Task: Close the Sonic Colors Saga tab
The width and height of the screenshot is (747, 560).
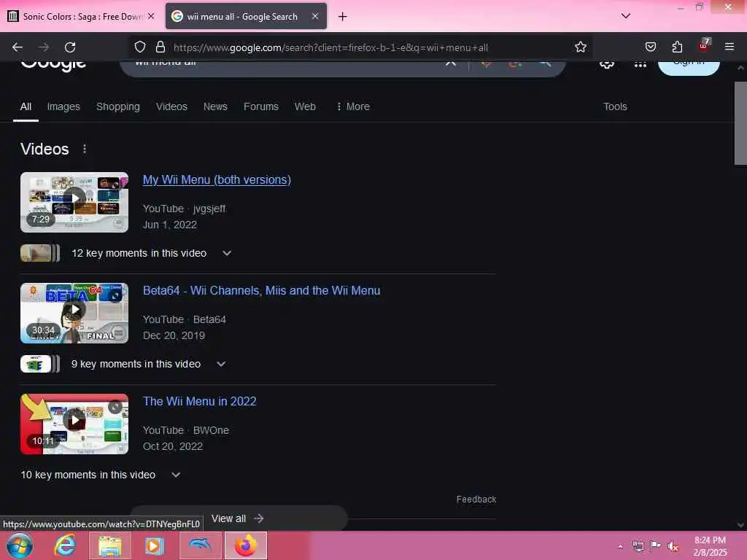Action: tap(151, 16)
